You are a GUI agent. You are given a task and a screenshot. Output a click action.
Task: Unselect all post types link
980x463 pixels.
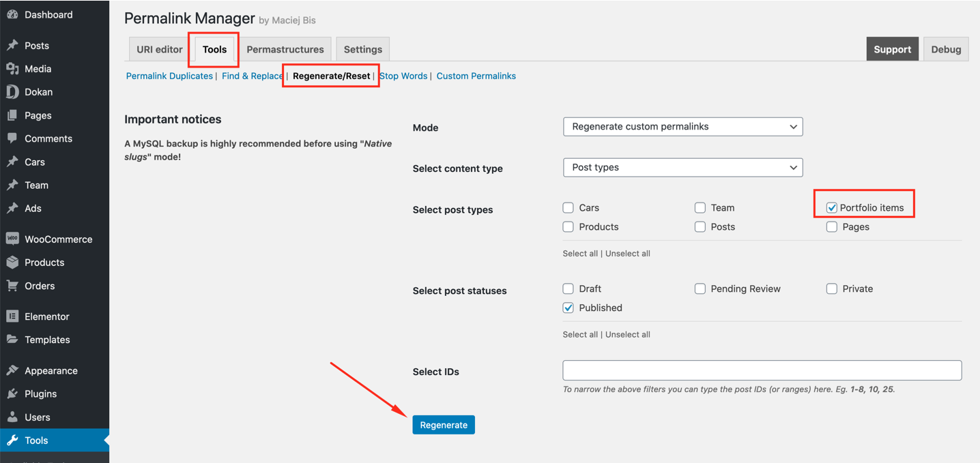(x=628, y=254)
